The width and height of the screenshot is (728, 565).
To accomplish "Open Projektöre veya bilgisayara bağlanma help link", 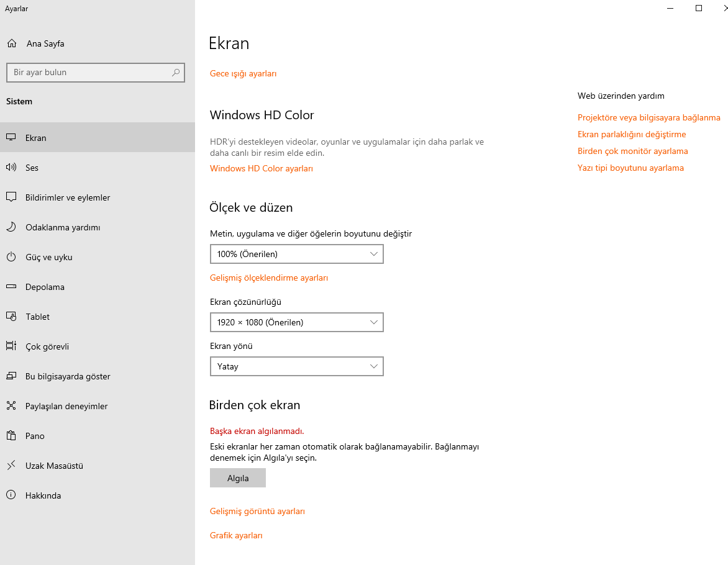I will 648,117.
